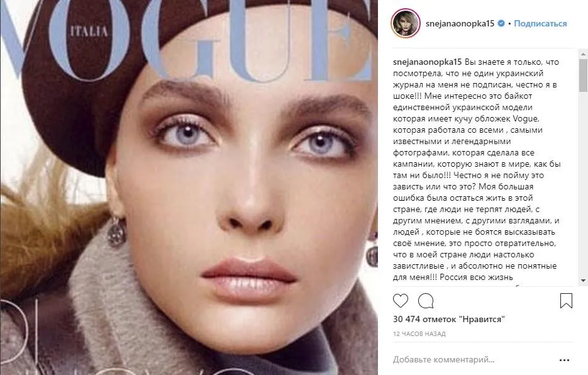Click the ITALIA label on the cover
Screen dimensions: 588x375
[89, 31]
